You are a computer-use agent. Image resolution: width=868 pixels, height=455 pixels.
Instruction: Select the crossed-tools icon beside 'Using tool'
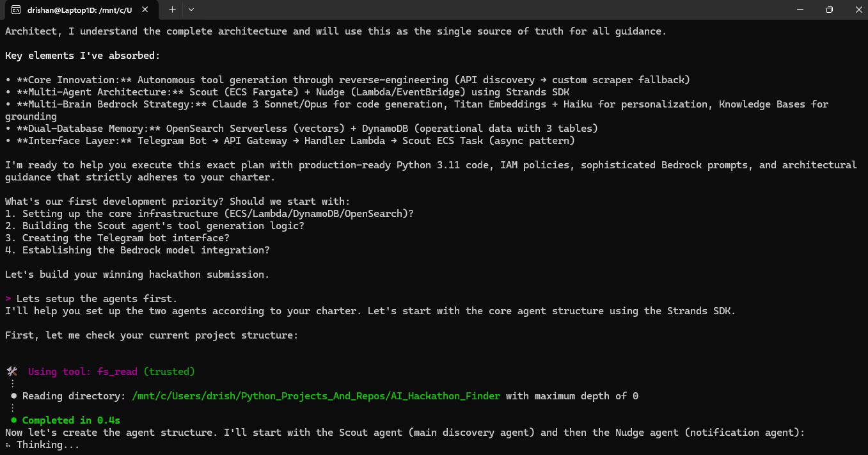(11, 371)
